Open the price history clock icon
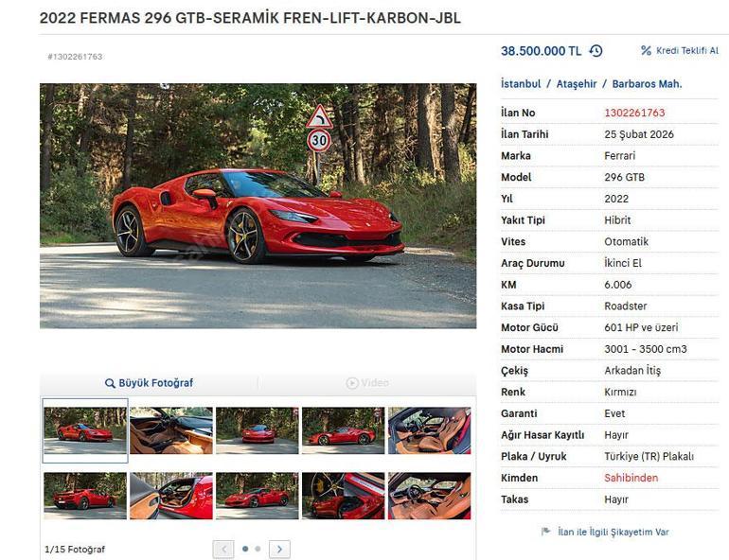The image size is (729, 560). tap(596, 51)
